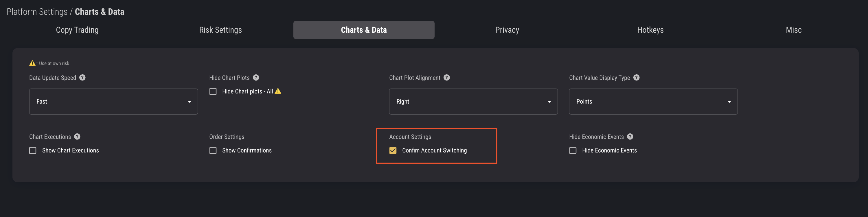The width and height of the screenshot is (868, 217).
Task: Uncheck Confirm Account Switching checkbox
Action: pos(393,151)
